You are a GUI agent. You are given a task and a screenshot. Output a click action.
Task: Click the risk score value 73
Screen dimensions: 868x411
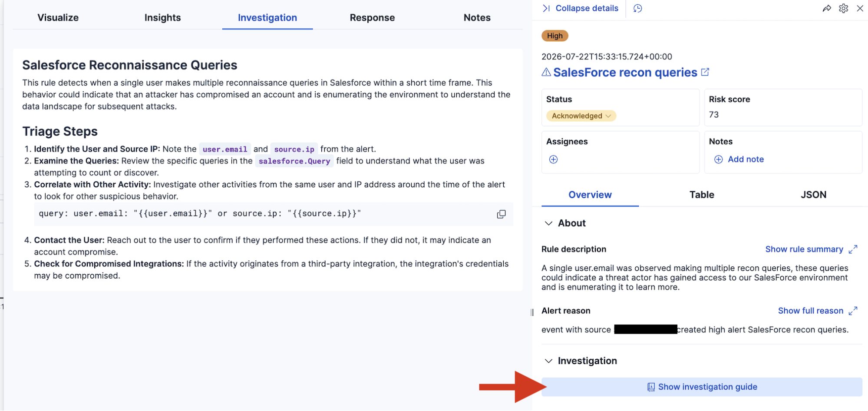[x=714, y=115]
